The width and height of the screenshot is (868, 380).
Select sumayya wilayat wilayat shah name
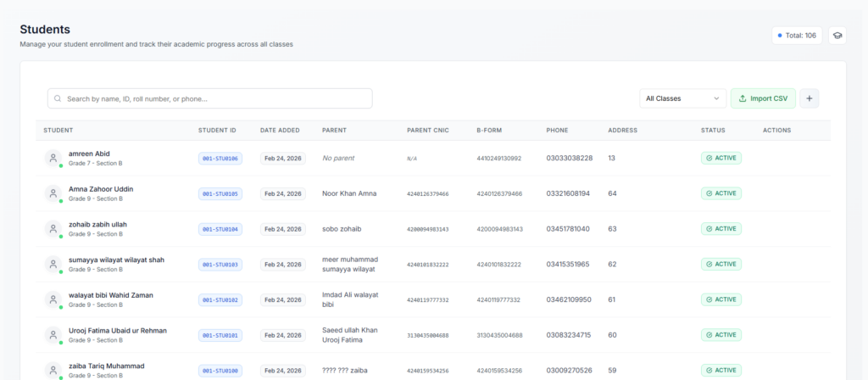click(116, 260)
